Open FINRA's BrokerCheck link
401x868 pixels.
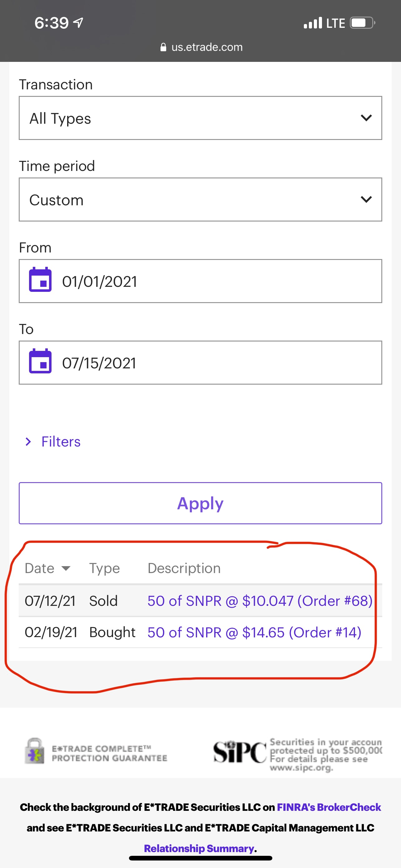(x=329, y=807)
